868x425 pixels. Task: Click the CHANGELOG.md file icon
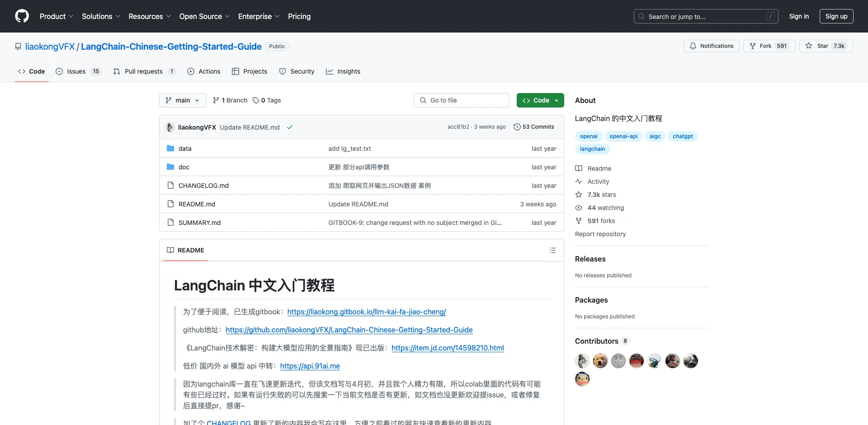pyautogui.click(x=170, y=185)
